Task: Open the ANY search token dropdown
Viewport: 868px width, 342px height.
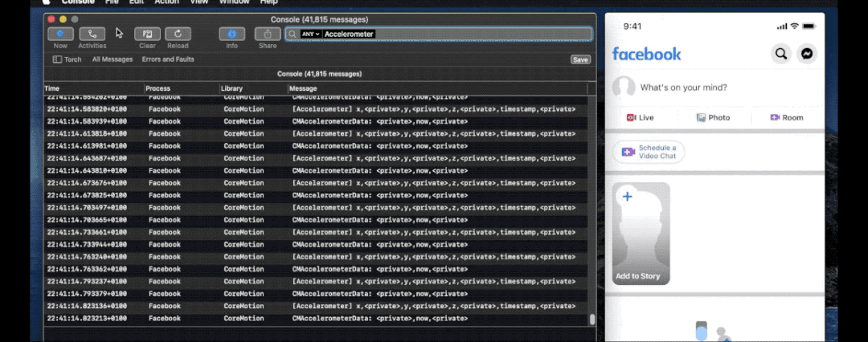Action: pyautogui.click(x=310, y=35)
